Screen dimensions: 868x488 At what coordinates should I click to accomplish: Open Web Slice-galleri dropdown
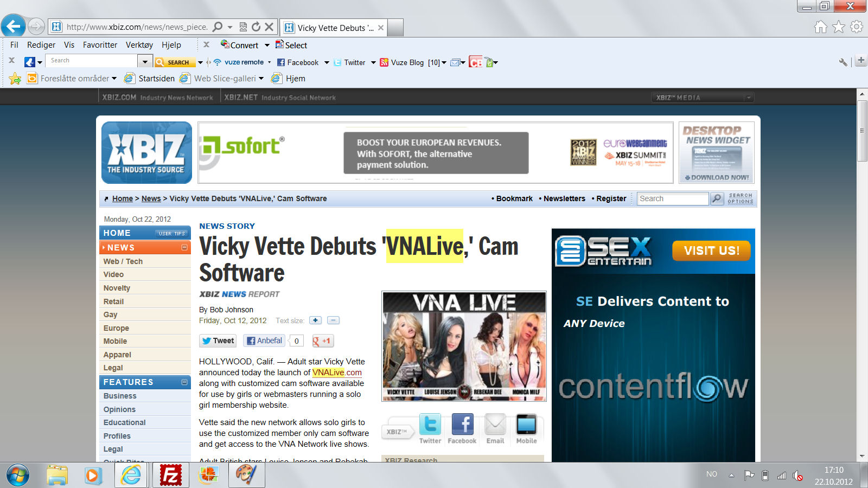click(221, 79)
